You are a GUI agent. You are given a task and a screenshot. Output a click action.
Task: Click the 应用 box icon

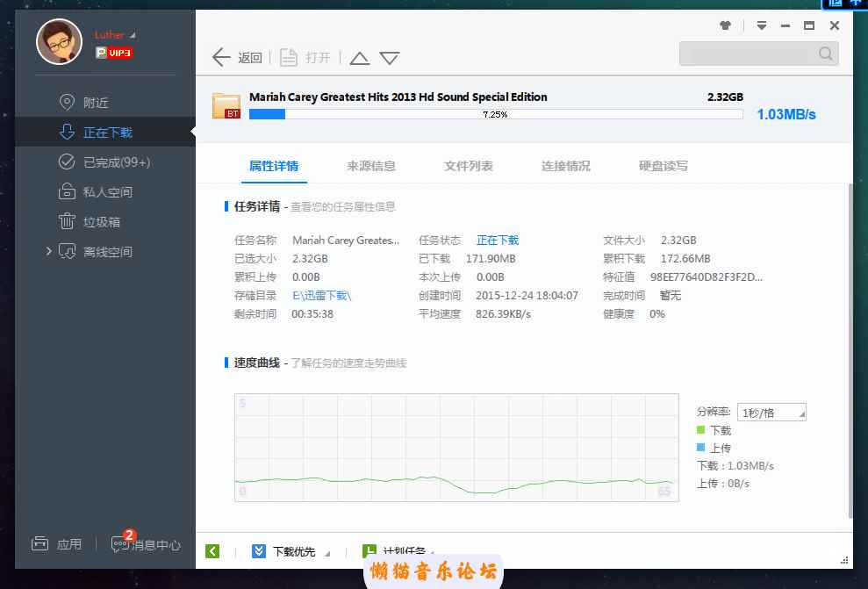pos(39,543)
